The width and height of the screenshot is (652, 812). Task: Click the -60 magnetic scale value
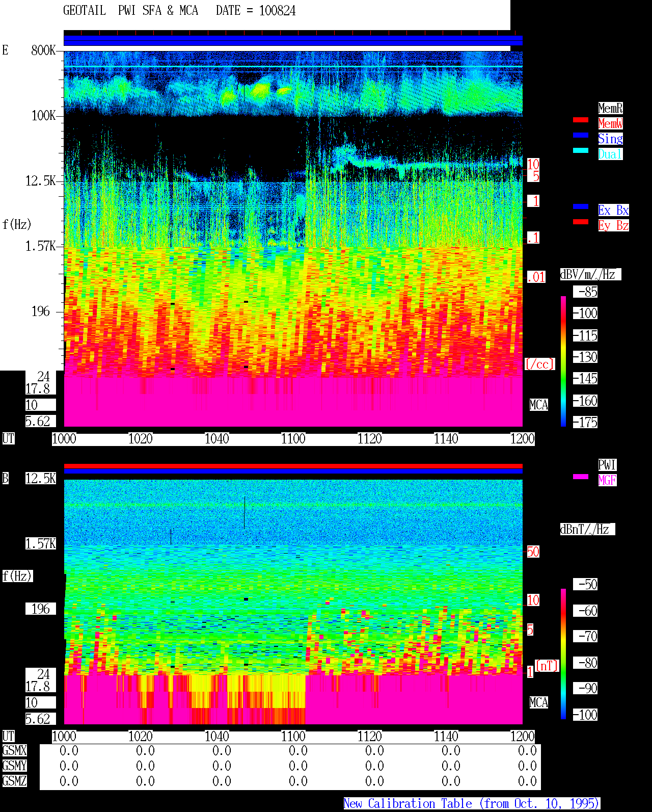pos(585,611)
